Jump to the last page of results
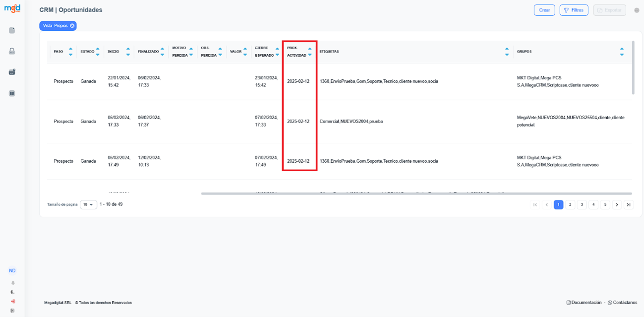The width and height of the screenshot is (644, 317). click(629, 204)
